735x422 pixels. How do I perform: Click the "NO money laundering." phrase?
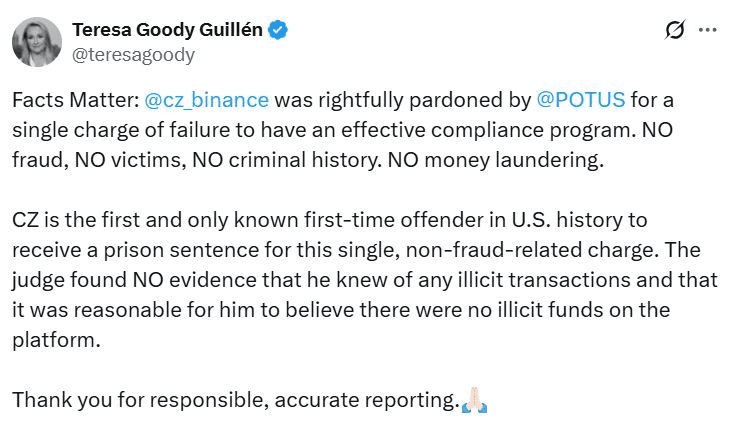point(518,160)
